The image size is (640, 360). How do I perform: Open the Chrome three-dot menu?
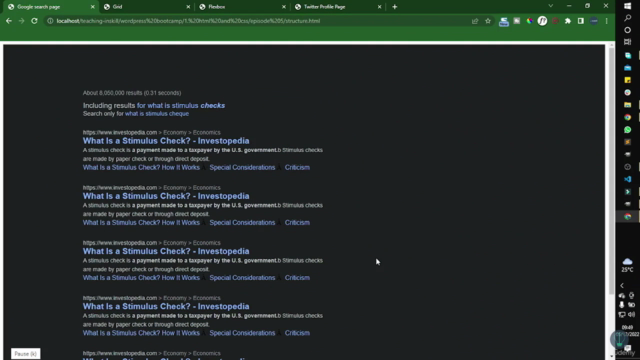pos(607,21)
